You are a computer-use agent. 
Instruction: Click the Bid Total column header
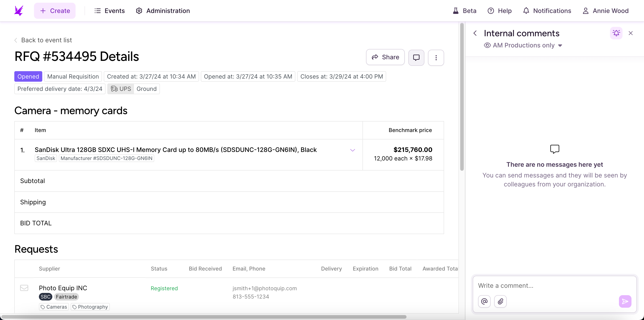[400, 269]
